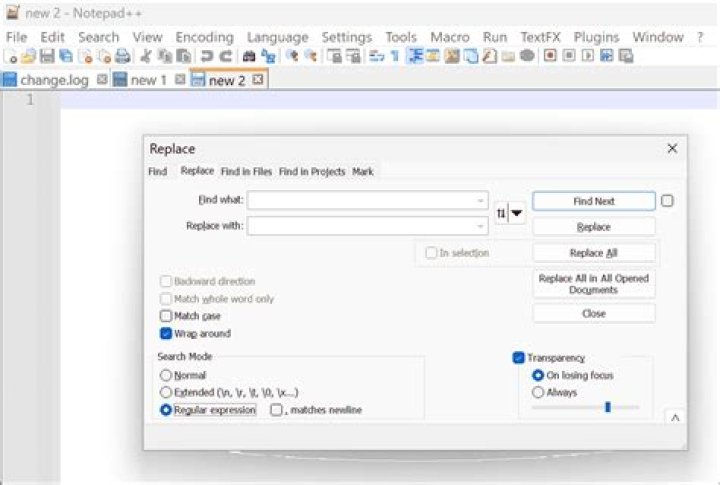Click the Stop Recording macro icon
This screenshot has width=720, height=485.
point(569,56)
